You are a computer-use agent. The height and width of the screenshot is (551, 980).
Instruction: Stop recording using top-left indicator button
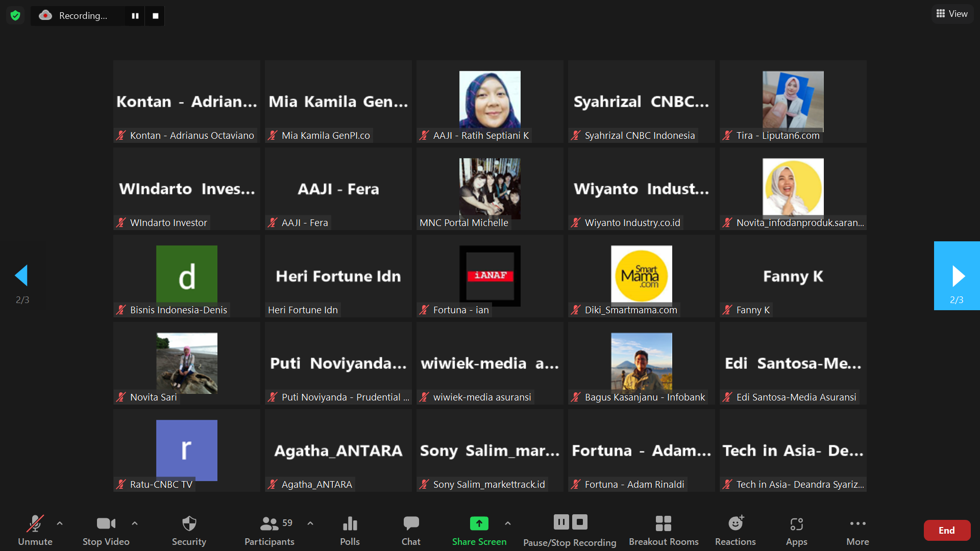pos(155,16)
